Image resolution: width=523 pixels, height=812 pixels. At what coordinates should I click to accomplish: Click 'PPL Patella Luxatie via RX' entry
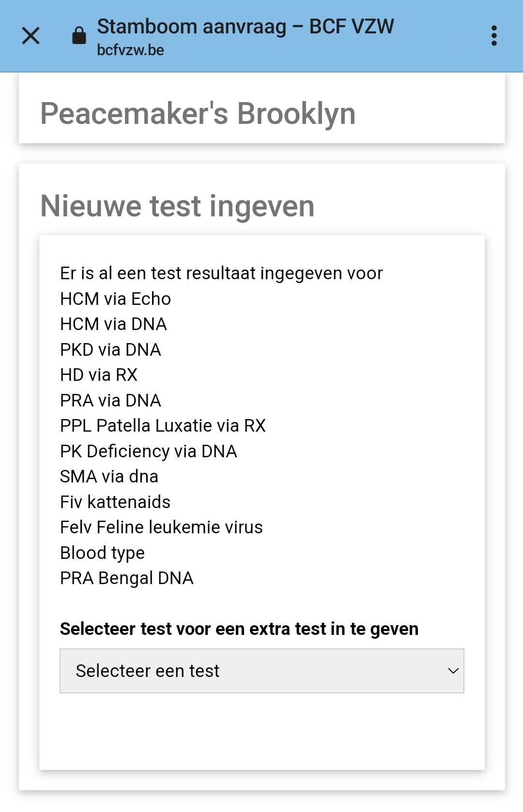coord(163,426)
